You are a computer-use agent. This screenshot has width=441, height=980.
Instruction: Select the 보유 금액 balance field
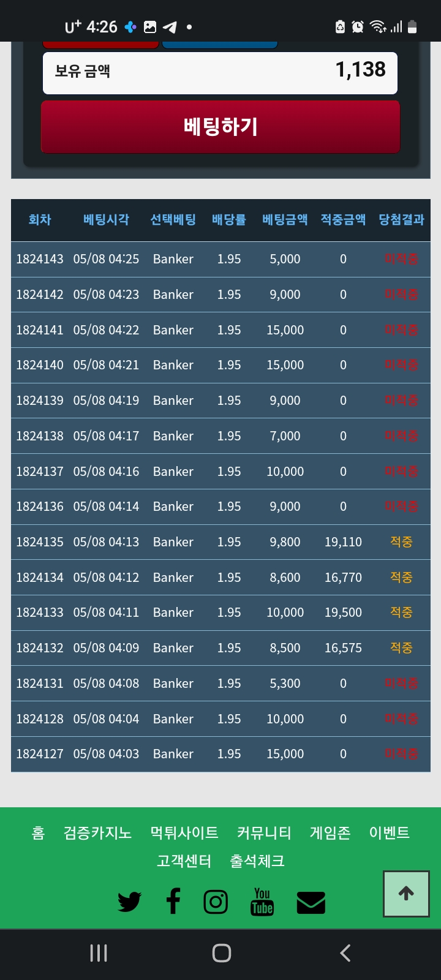point(220,73)
